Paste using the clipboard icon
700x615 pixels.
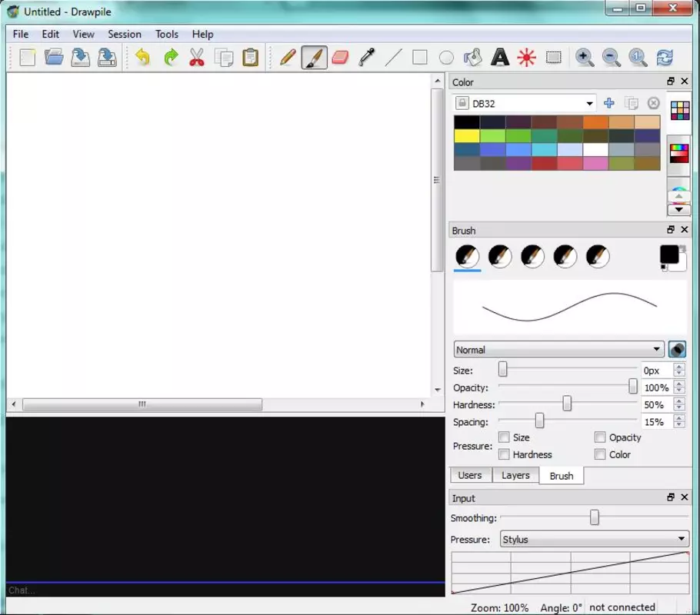251,58
